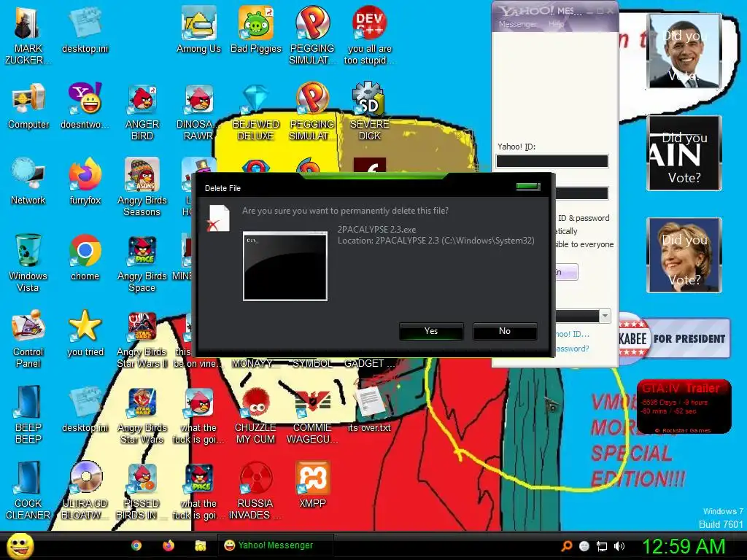Click the Obama 'Did you Vote?' gadget
The width and height of the screenshot is (747, 560).
point(684,51)
